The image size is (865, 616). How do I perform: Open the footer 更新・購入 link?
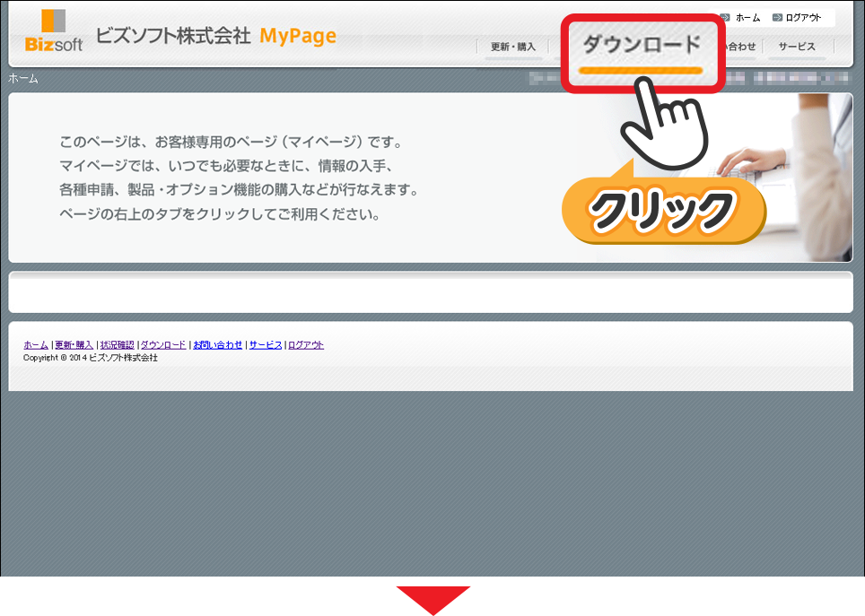click(74, 344)
